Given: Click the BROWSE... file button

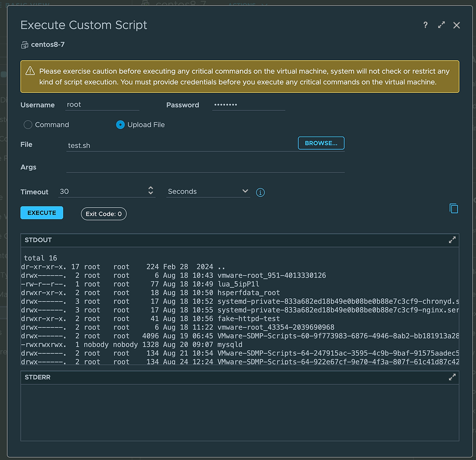Looking at the screenshot, I should (x=321, y=143).
